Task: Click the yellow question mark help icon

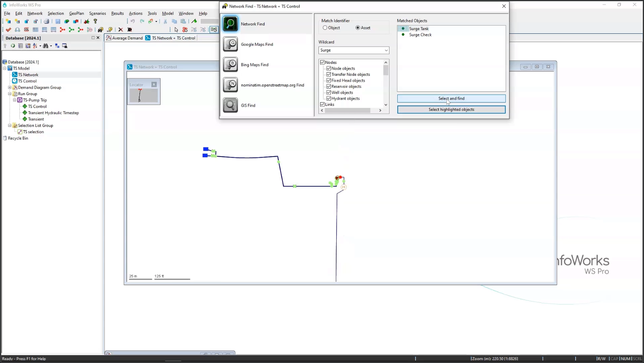Action: coord(95,21)
